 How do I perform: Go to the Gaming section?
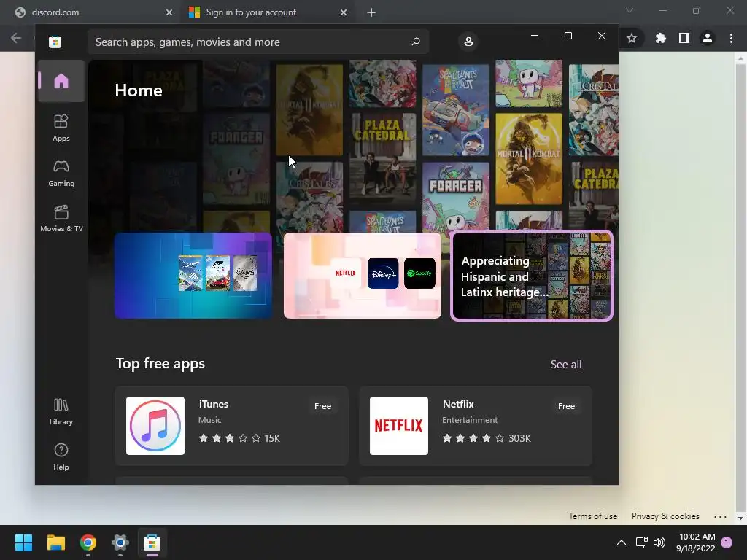(61, 174)
